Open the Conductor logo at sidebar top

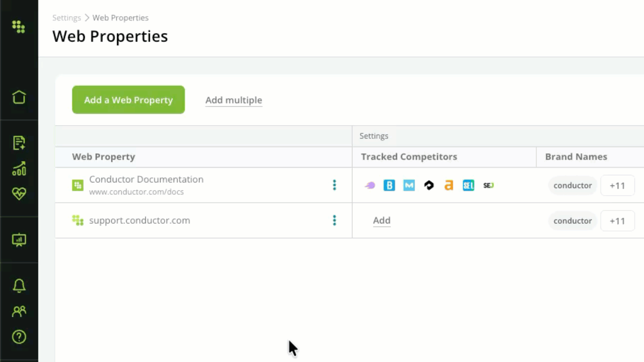pos(18,27)
